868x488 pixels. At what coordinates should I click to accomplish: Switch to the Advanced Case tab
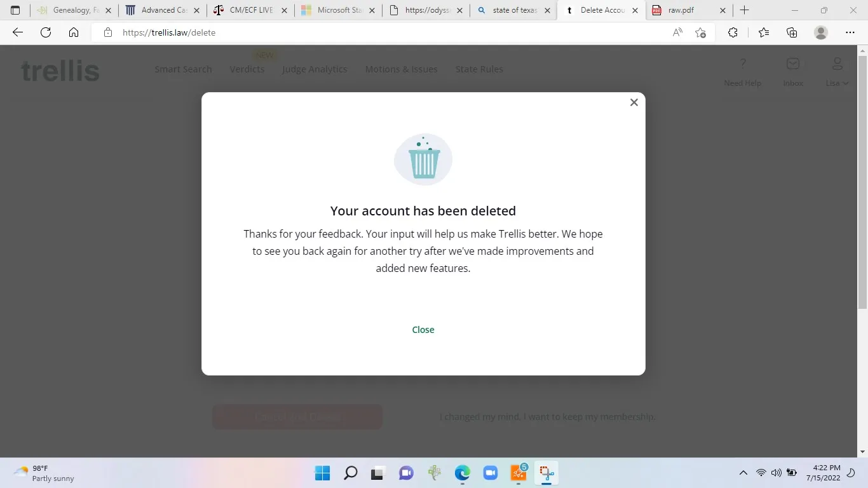coord(162,10)
